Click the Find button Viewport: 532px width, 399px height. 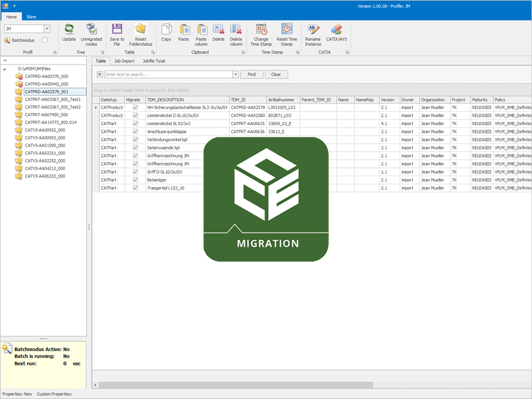pos(252,74)
